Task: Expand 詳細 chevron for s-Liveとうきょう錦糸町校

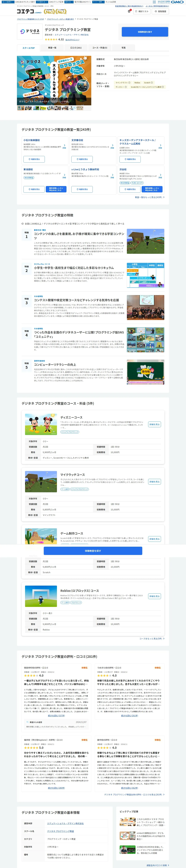Action: [112, 176]
